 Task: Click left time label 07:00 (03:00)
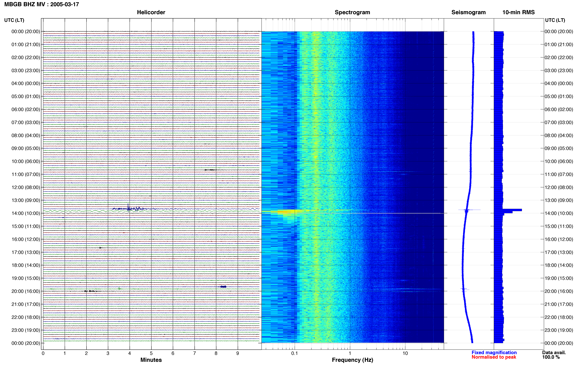(26, 122)
